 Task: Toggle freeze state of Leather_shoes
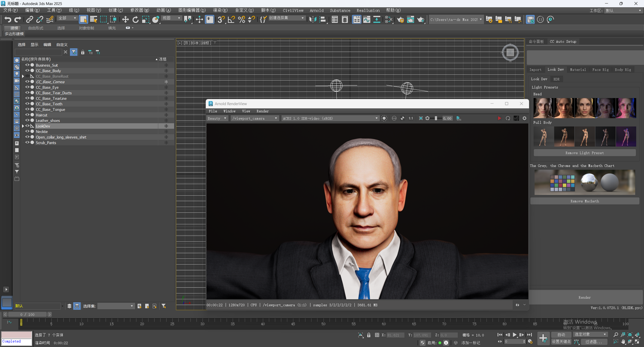coord(166,121)
